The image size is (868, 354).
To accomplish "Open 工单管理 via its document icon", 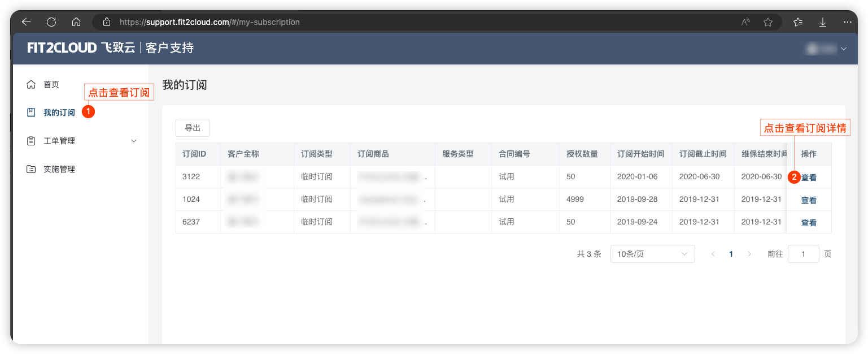I will point(31,140).
